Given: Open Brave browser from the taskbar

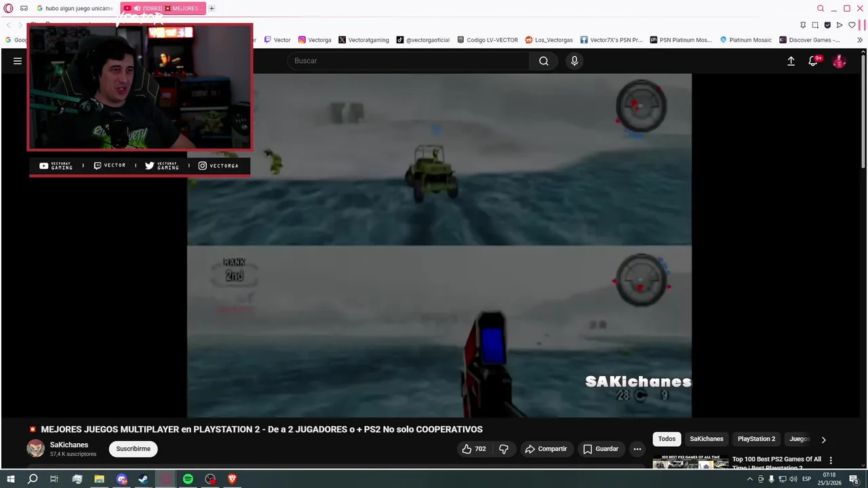Looking at the screenshot, I should coord(232,479).
